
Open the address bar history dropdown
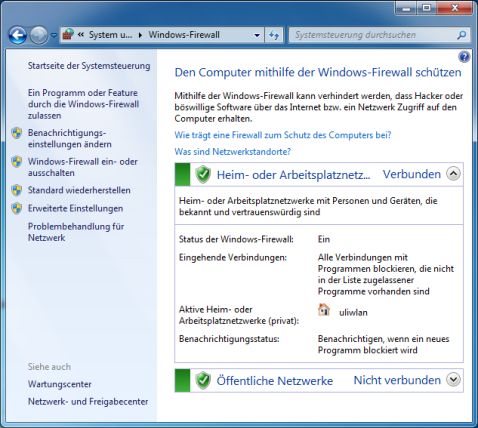tap(257, 35)
